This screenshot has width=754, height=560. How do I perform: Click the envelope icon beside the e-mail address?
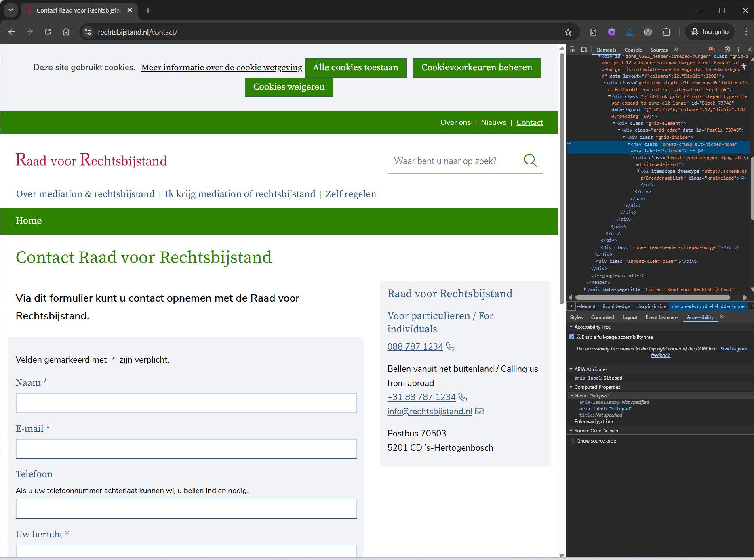pyautogui.click(x=479, y=411)
